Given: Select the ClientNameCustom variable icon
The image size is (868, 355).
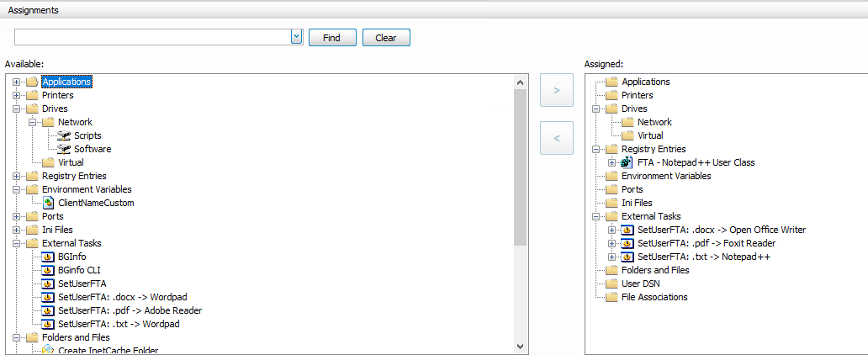Looking at the screenshot, I should [48, 203].
